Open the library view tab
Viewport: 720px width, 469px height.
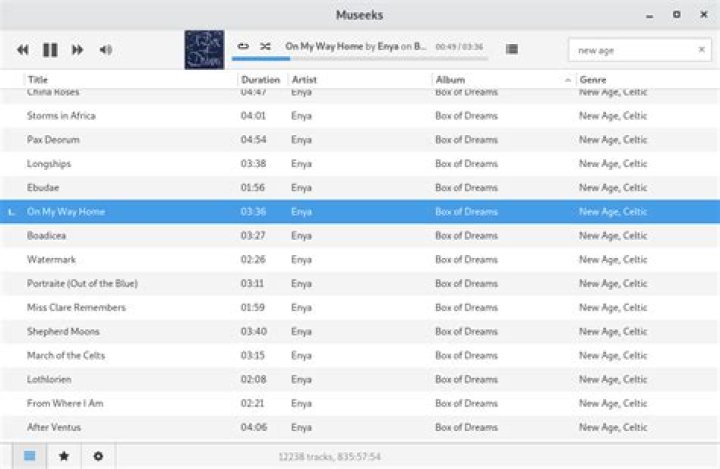click(x=29, y=456)
